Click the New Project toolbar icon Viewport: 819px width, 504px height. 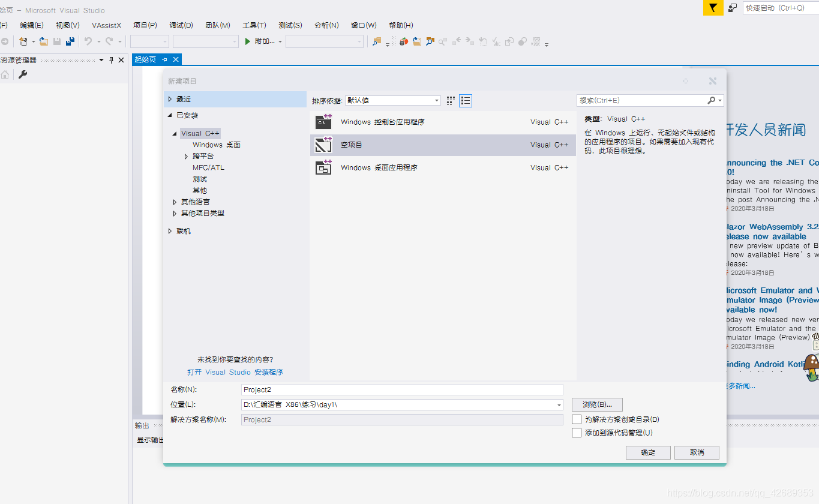pos(23,41)
